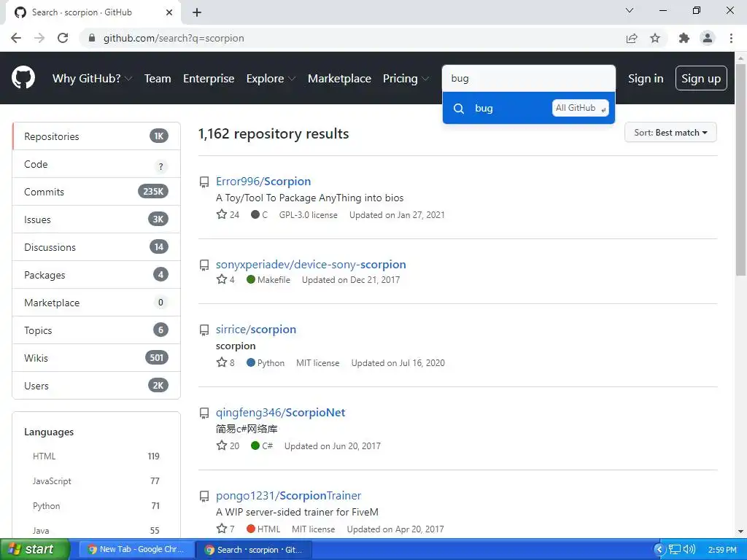
Task: Reload the page with the refresh icon
Action: (x=63, y=38)
